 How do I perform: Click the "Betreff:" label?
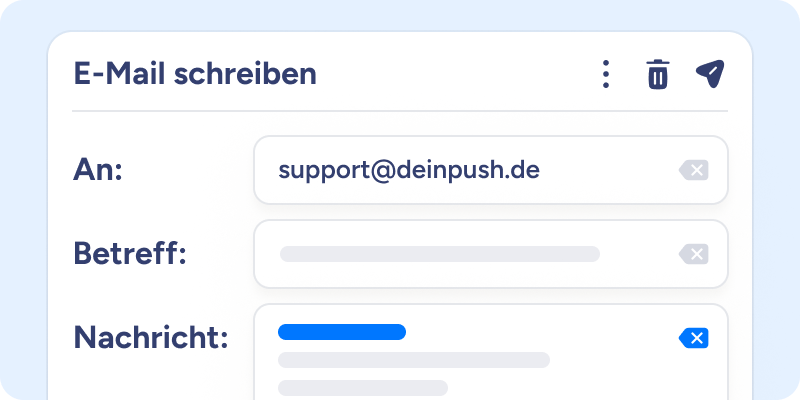[130, 254]
